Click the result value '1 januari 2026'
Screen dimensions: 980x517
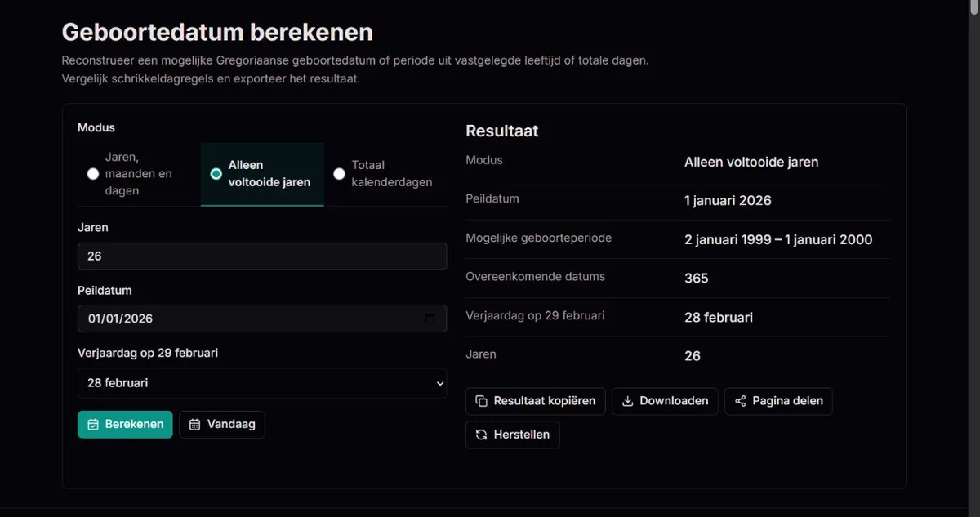728,200
